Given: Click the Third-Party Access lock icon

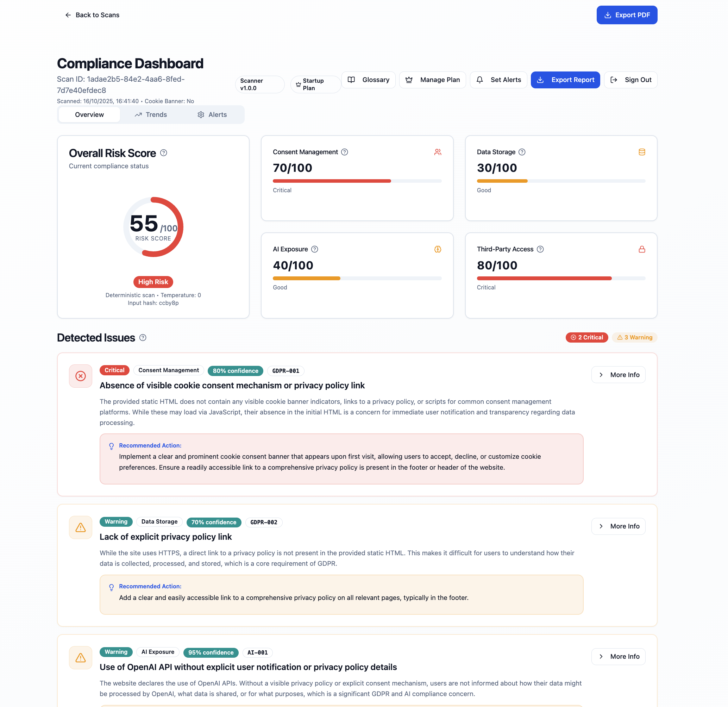Looking at the screenshot, I should (x=641, y=249).
